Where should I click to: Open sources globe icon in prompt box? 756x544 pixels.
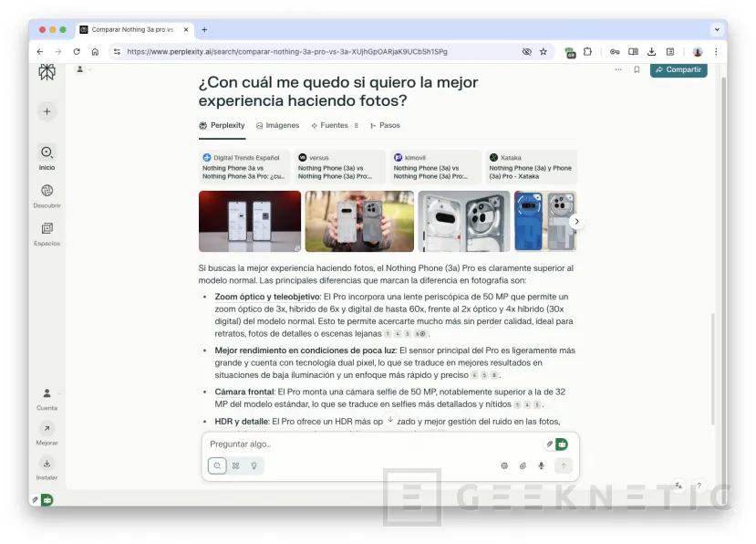point(504,466)
